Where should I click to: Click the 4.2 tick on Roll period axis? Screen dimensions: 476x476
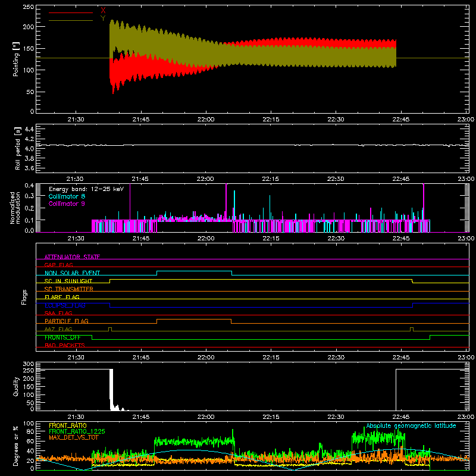pos(29,139)
